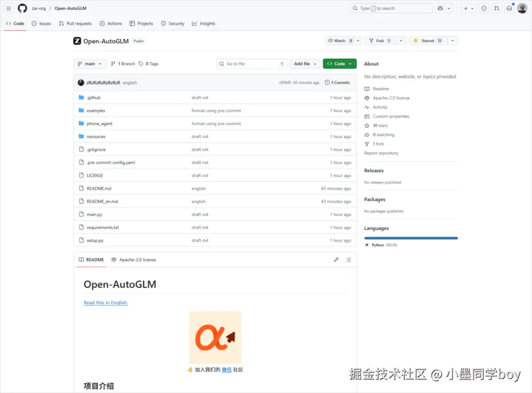Click the Alpha logo image in README
532x393 pixels.
coord(215,337)
